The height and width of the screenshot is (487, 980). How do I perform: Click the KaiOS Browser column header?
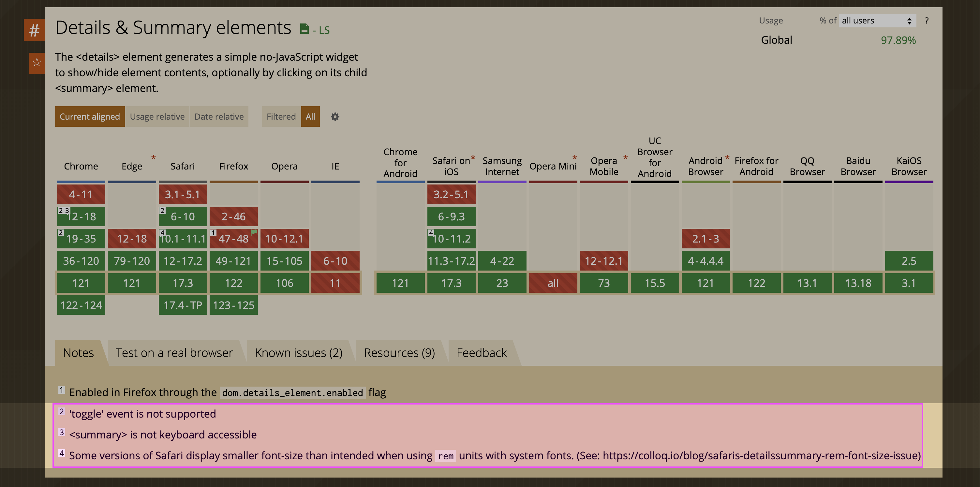[x=909, y=166]
